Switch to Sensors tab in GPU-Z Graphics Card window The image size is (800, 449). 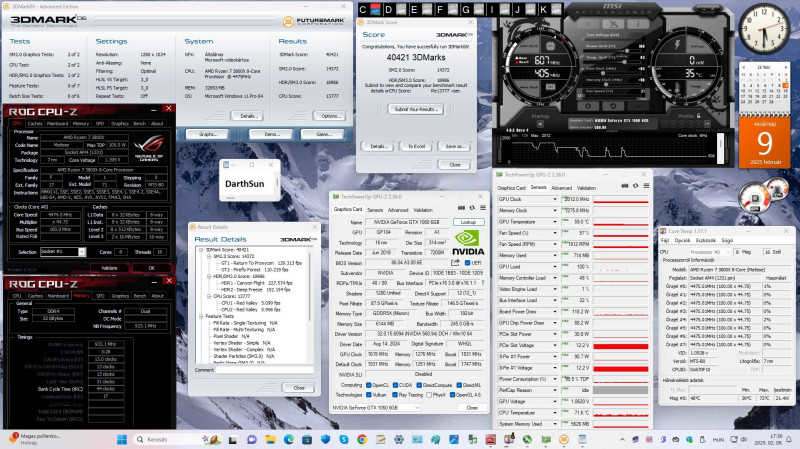(x=375, y=210)
